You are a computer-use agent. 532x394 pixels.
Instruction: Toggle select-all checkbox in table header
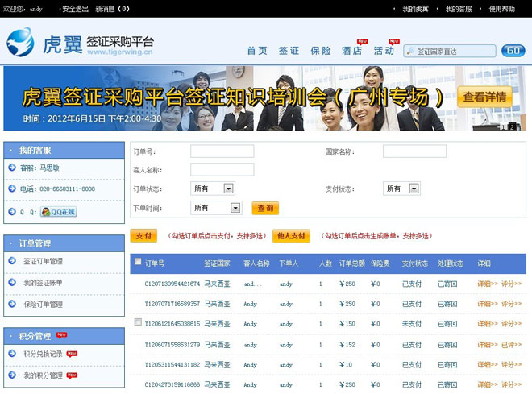[138, 261]
